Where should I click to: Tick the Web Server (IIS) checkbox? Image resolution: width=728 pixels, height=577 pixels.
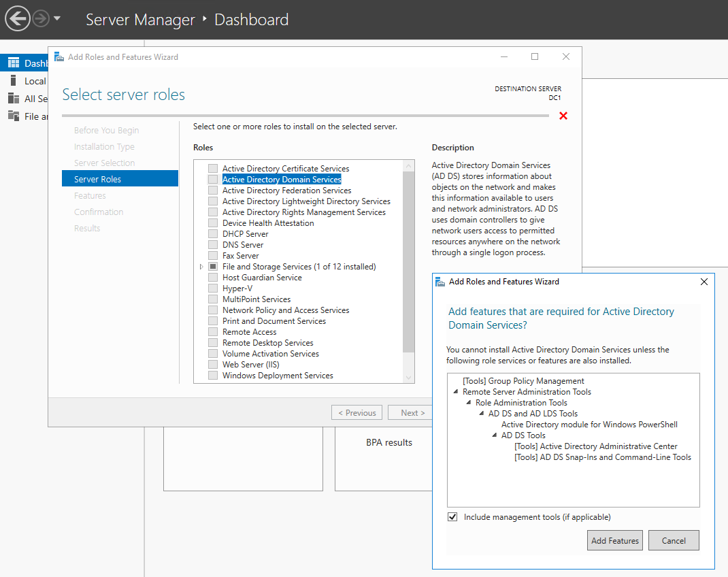click(213, 365)
